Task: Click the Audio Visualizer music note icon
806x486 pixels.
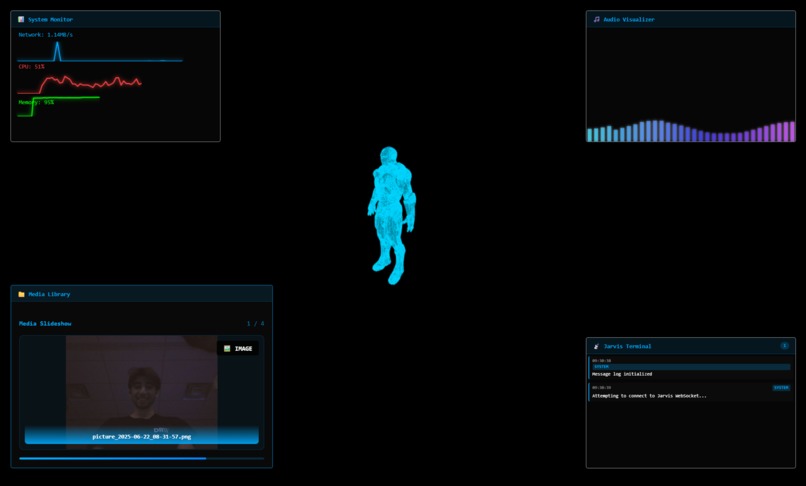Action: click(x=597, y=20)
